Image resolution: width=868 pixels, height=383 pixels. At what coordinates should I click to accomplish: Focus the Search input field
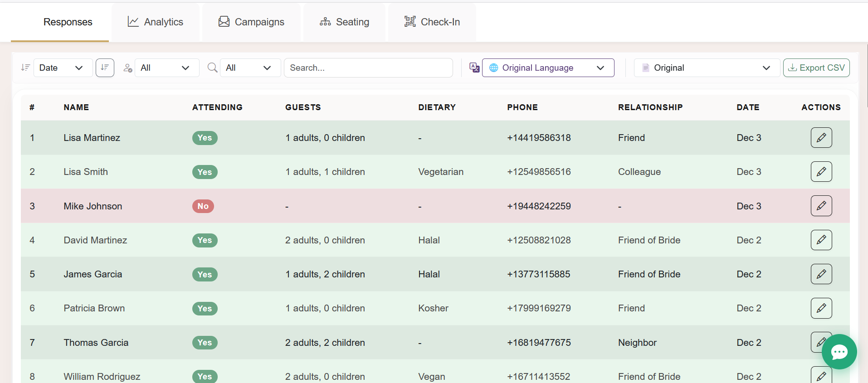(368, 68)
